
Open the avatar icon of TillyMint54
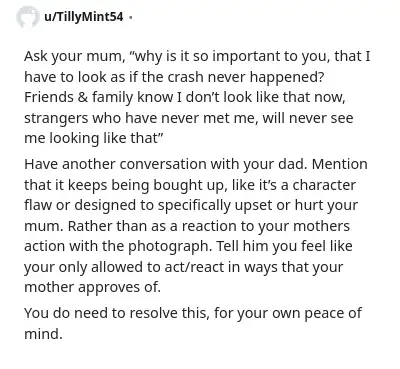click(x=28, y=17)
